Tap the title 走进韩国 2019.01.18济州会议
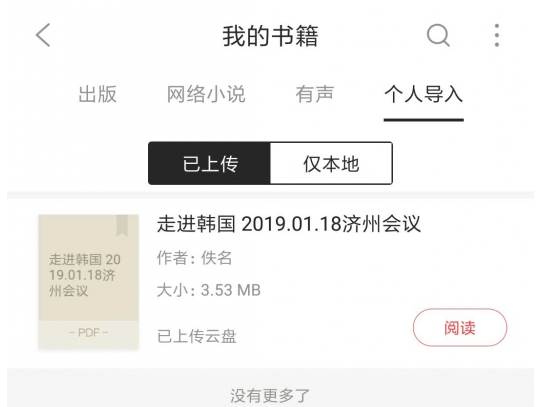This screenshot has width=544, height=407. click(x=289, y=224)
